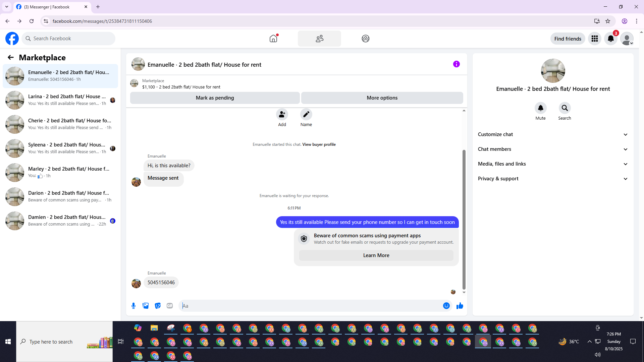Image resolution: width=644 pixels, height=362 pixels.
Task: Open the notifications bell
Action: [x=610, y=39]
